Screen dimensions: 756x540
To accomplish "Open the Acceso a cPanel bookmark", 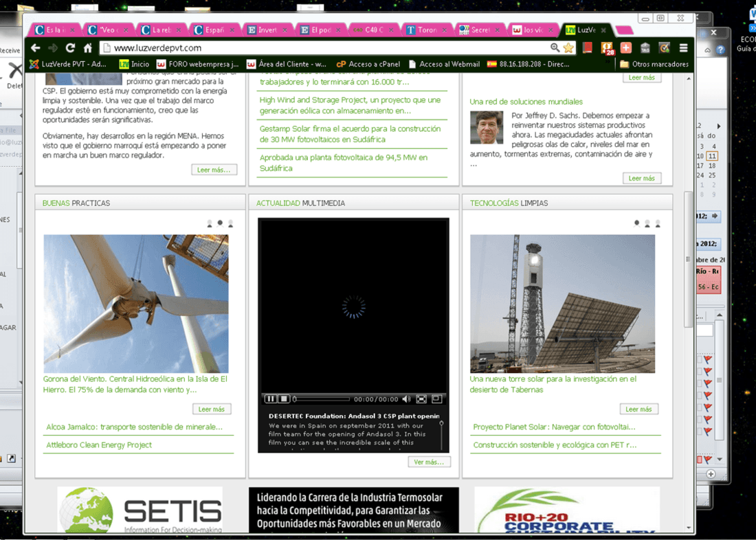I will (368, 64).
